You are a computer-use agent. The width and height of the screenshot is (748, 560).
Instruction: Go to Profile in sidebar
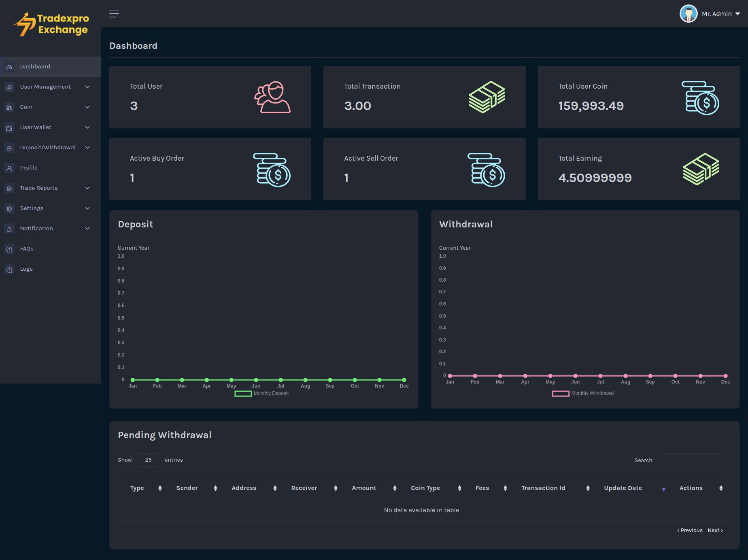29,168
